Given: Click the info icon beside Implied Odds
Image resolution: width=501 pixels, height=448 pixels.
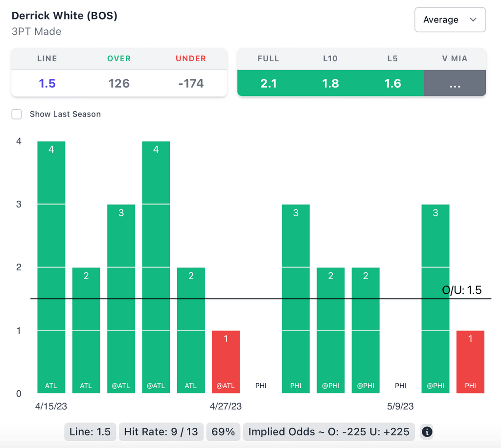Looking at the screenshot, I should point(427,432).
